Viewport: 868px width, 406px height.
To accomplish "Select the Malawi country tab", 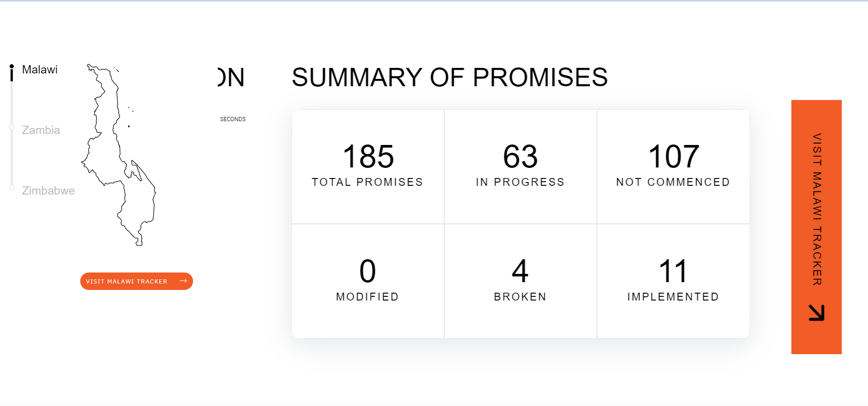I will coord(40,70).
